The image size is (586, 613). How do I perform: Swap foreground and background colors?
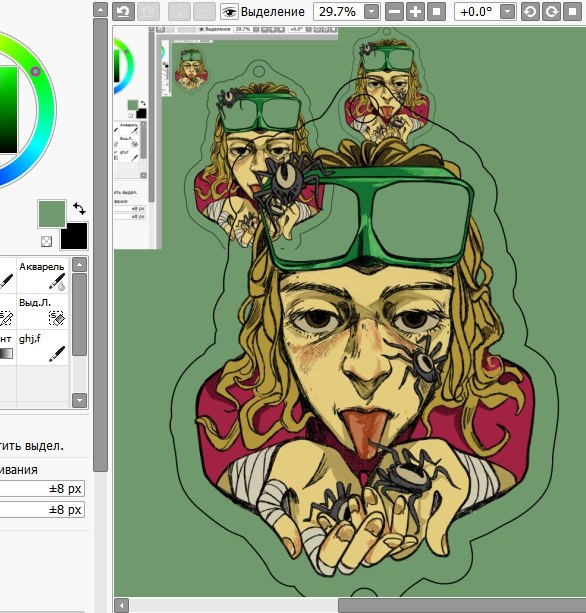(x=79, y=208)
